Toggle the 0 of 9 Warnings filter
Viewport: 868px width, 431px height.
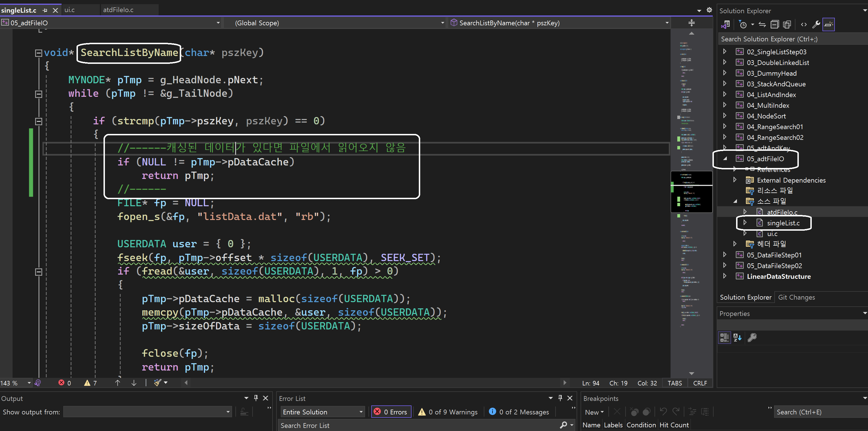coord(448,412)
